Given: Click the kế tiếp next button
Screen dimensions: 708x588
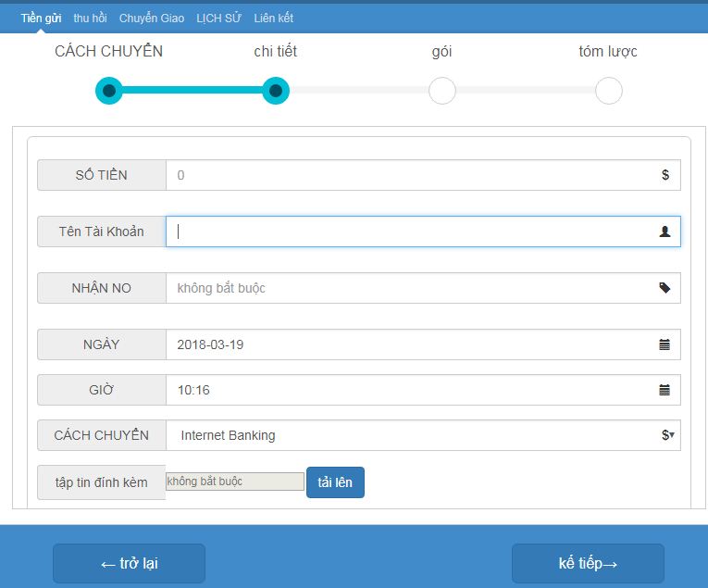Looking at the screenshot, I should pos(588,563).
